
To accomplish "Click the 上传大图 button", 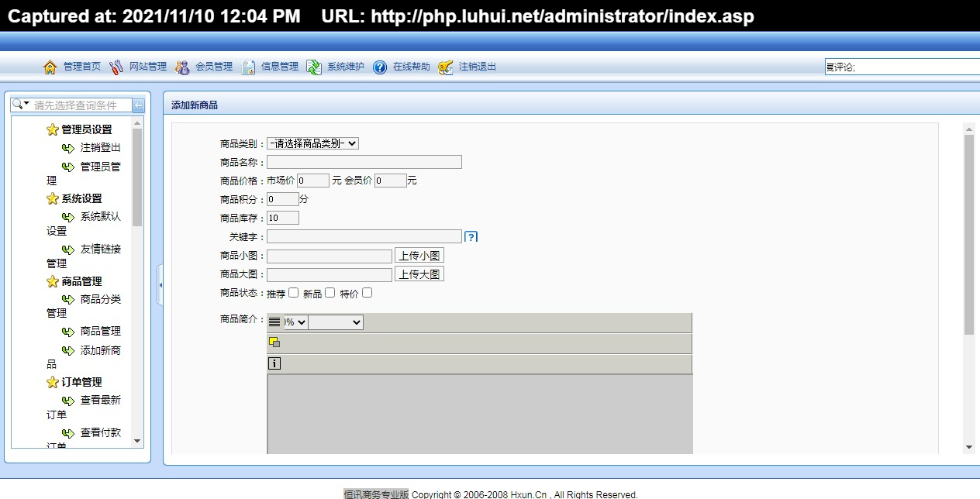I will [x=419, y=274].
